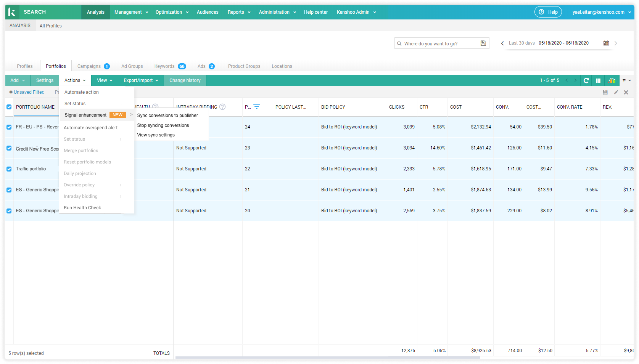Viewport: 639px width, 364px height.
Task: Select Sync conversions to publisher
Action: tap(167, 115)
